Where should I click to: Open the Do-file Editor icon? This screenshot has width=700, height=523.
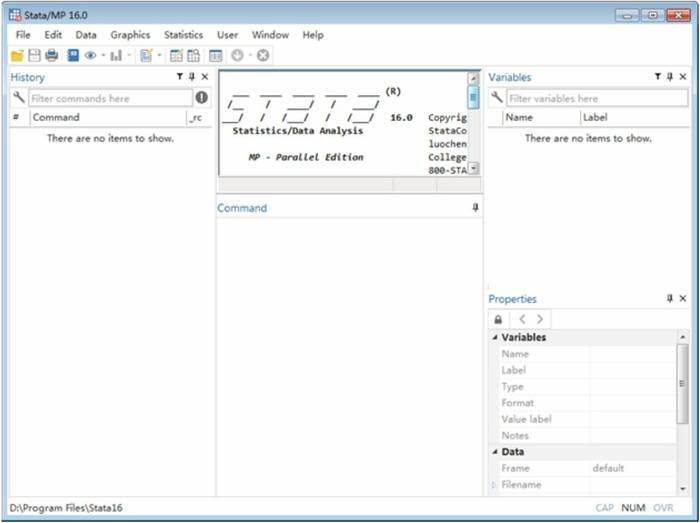coord(146,55)
